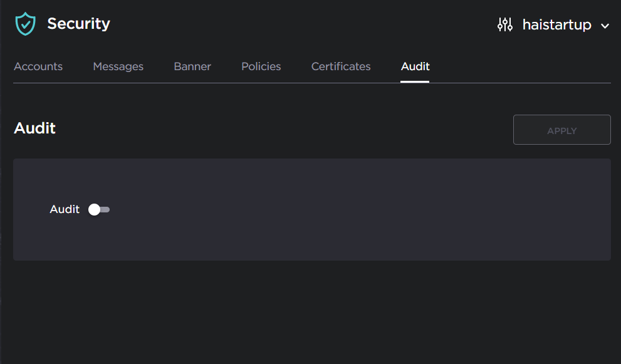The width and height of the screenshot is (621, 364).
Task: Click the Audit label beside the switch
Action: [x=65, y=209]
